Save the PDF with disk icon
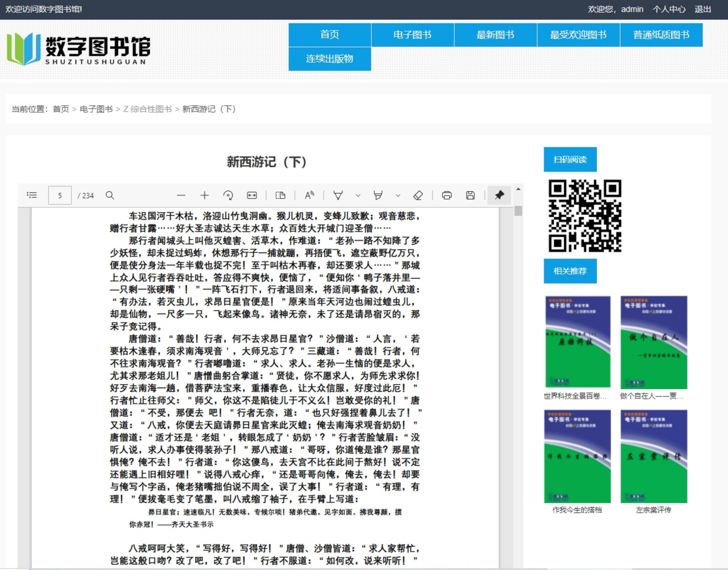 (470, 195)
